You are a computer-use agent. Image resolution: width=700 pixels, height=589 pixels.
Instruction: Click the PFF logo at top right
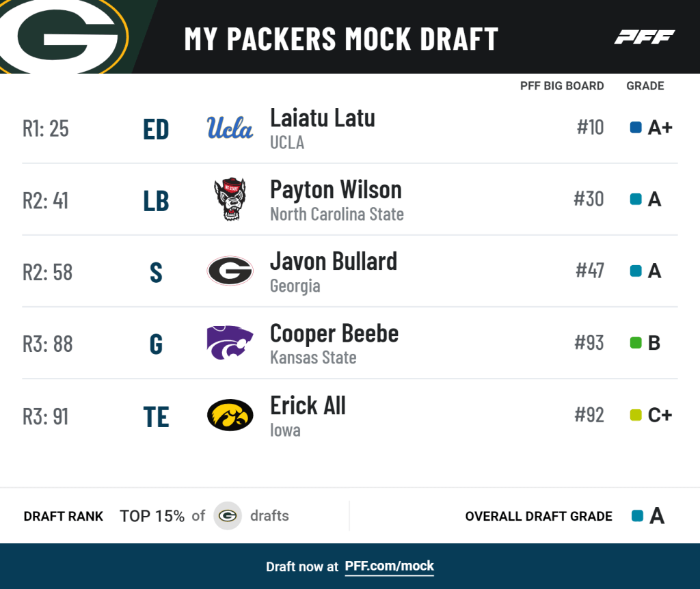(x=644, y=37)
